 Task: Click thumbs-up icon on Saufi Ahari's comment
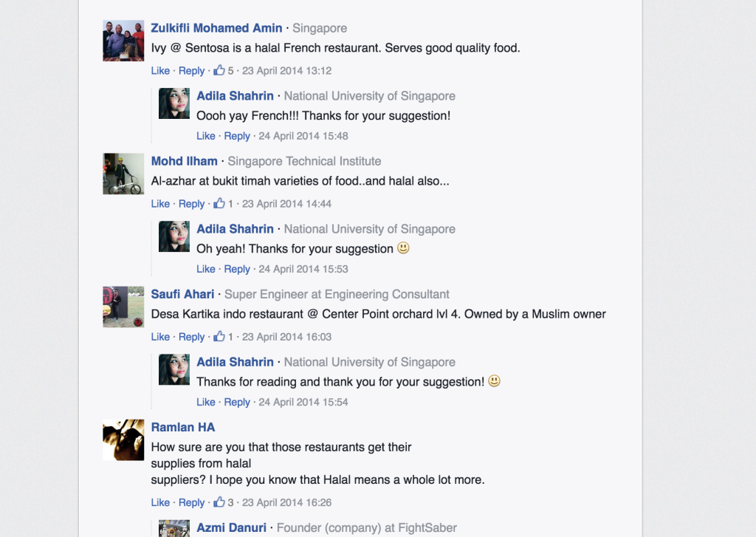click(219, 336)
